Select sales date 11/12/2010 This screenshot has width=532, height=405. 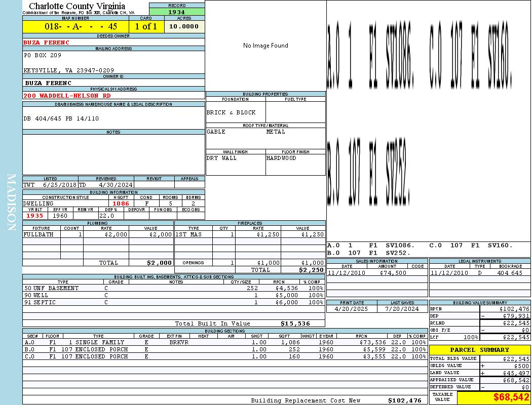pyautogui.click(x=347, y=273)
